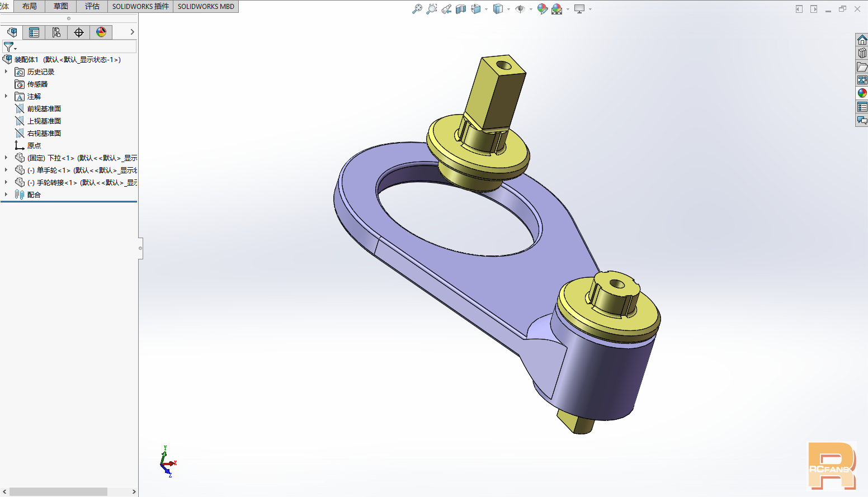Click the Zoom to Fit magnifier icon
868x497 pixels.
pos(417,9)
